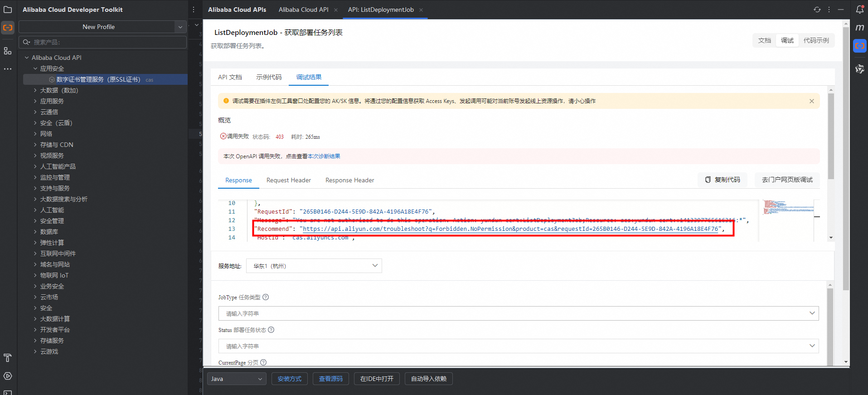Expand the 数据库 tree node
Image resolution: width=868 pixels, height=395 pixels.
tap(35, 232)
